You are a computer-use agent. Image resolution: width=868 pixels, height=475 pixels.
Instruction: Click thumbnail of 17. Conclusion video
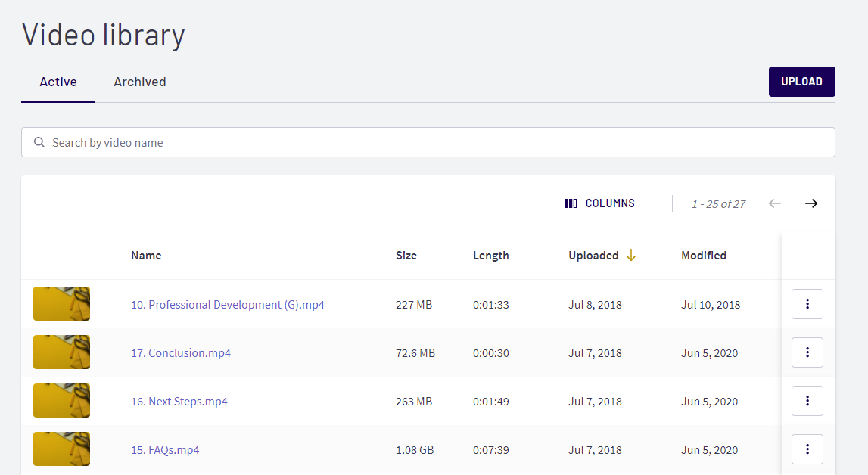click(61, 352)
